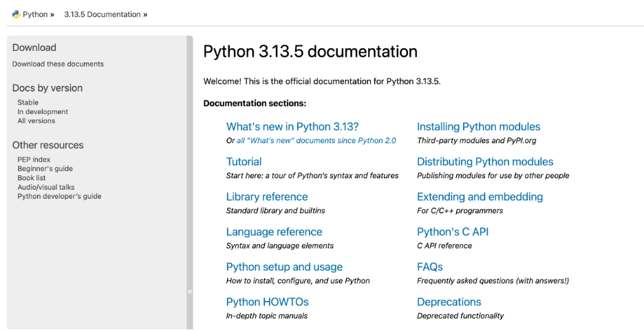Open Book list link
Viewport: 644px width, 330px height.
[x=32, y=178]
